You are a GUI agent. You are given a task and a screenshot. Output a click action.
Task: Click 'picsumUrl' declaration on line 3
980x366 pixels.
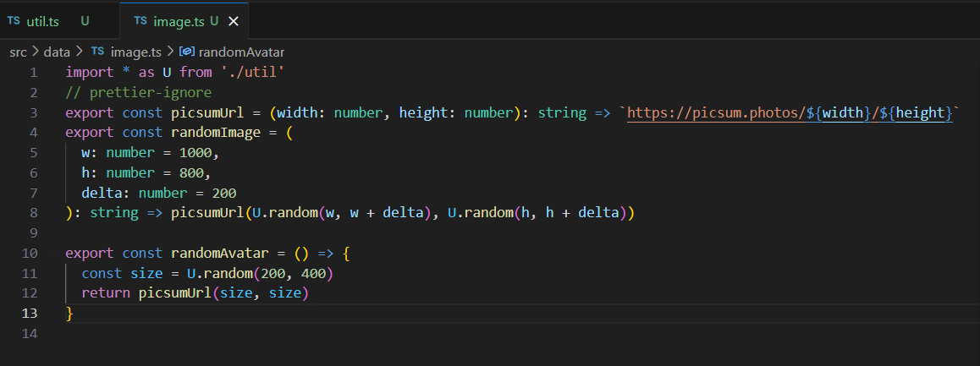208,113
